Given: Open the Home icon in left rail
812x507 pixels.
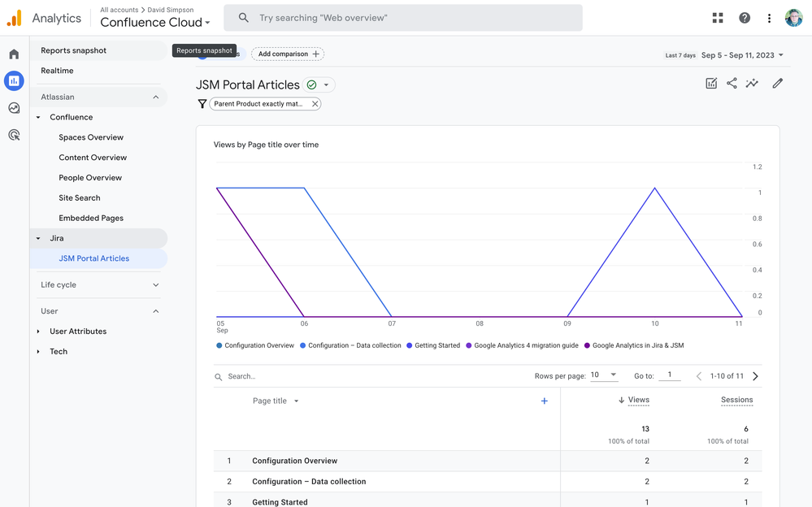Looking at the screenshot, I should [x=14, y=54].
